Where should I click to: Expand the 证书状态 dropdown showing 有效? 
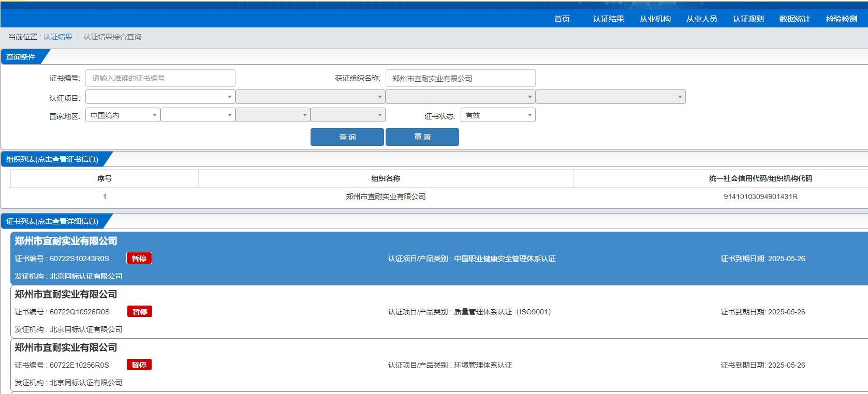tap(498, 115)
